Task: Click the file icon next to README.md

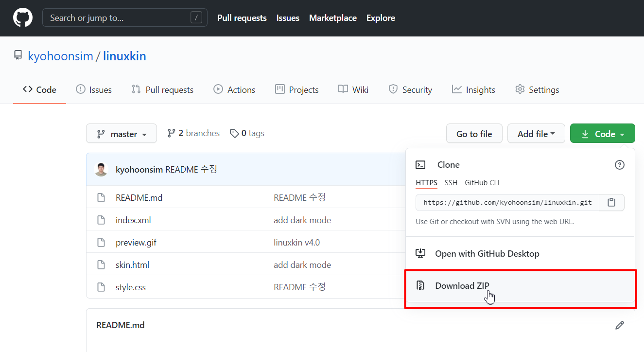Action: [101, 198]
